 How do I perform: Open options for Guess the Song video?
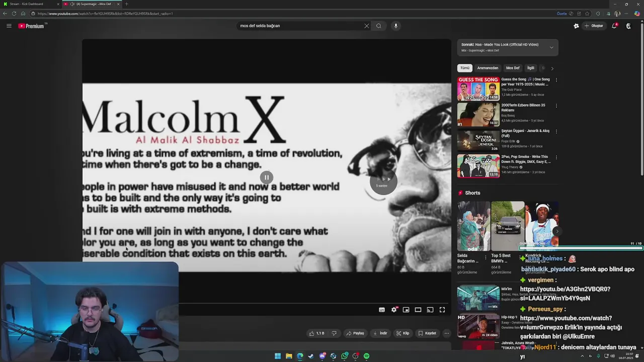tap(556, 80)
